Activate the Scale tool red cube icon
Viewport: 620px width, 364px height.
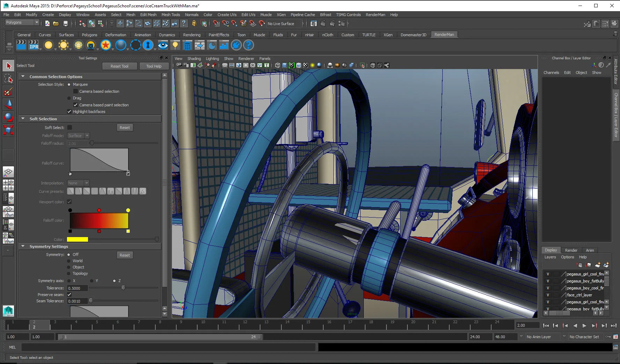click(x=8, y=130)
